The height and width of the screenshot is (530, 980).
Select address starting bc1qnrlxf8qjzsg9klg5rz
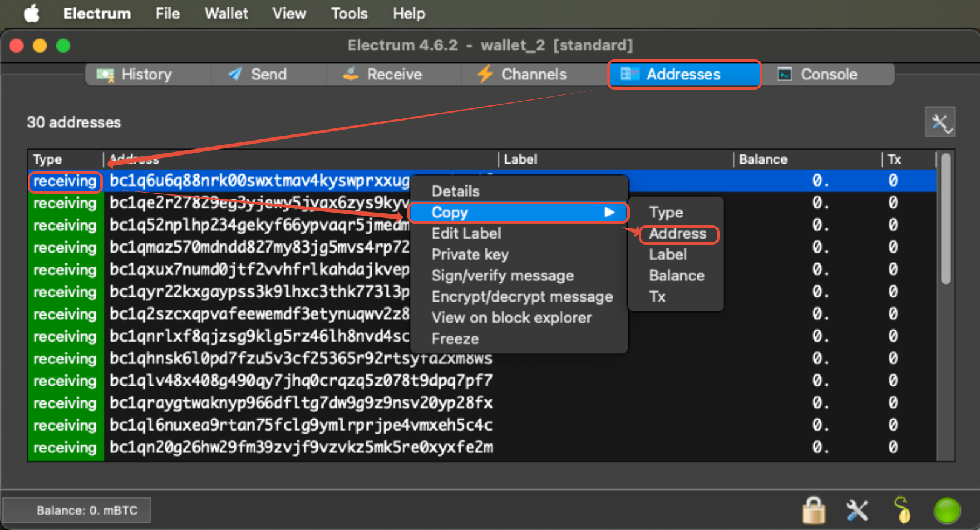(x=260, y=337)
